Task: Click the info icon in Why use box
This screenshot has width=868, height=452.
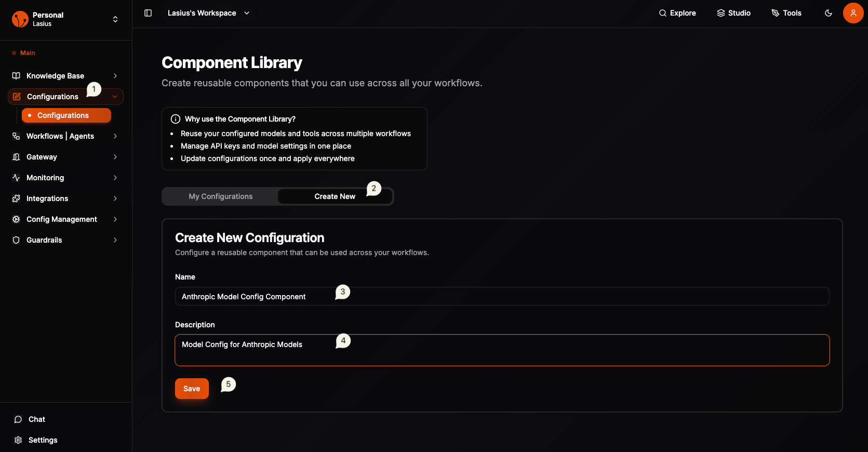Action: point(176,119)
